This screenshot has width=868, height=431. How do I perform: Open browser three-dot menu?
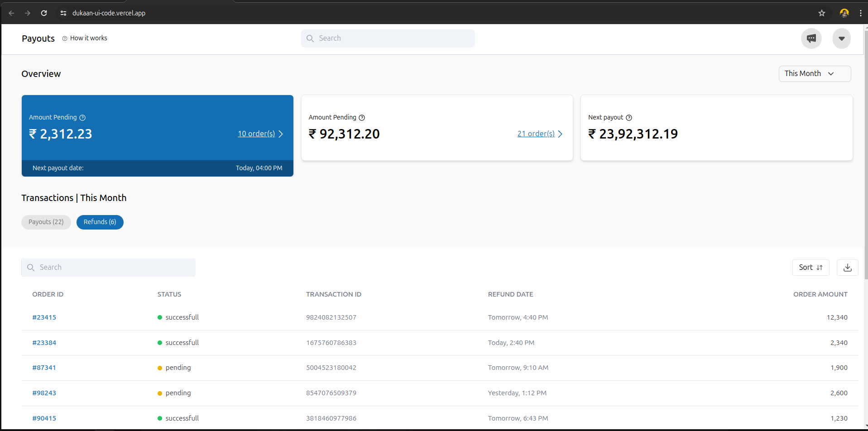click(860, 13)
